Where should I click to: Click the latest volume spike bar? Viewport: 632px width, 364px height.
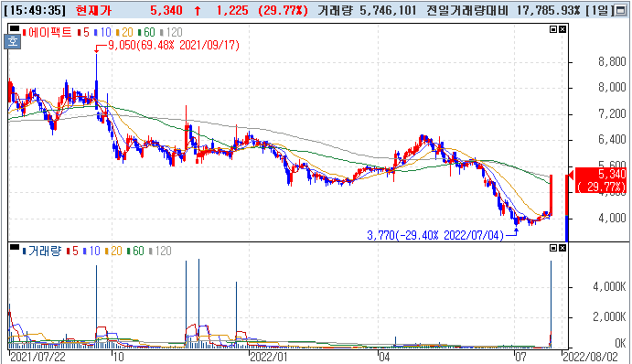pyautogui.click(x=551, y=305)
